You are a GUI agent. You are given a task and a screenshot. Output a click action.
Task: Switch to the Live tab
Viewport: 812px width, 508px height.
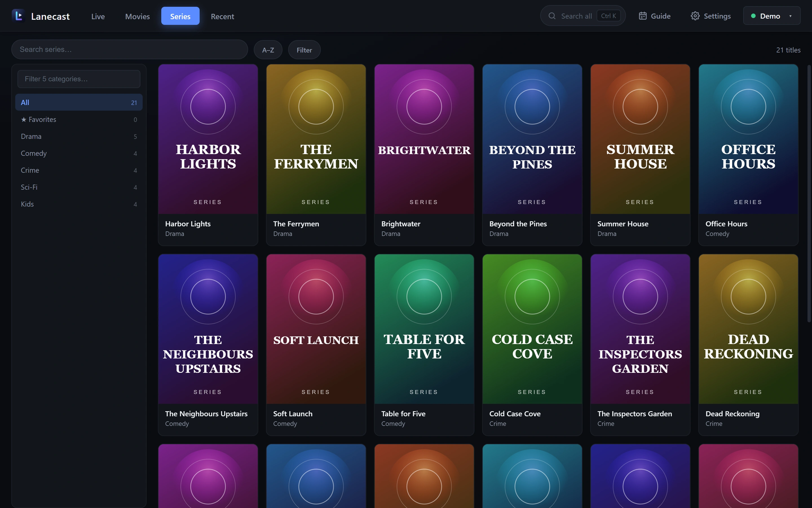point(98,16)
